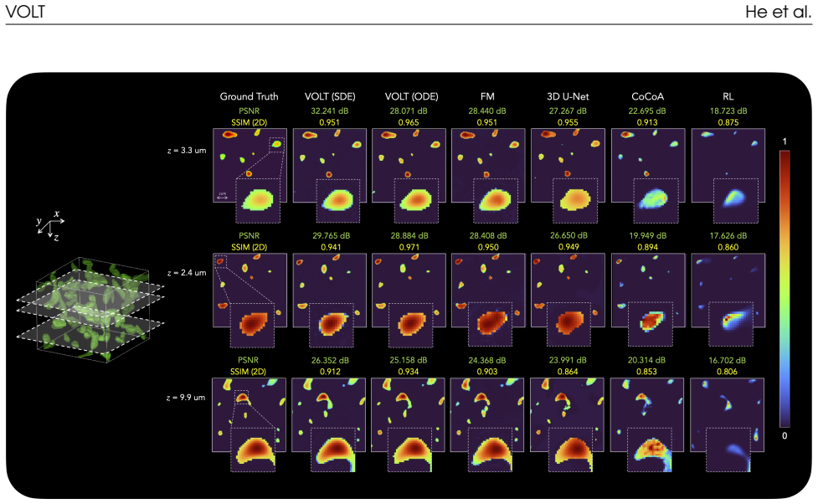The height and width of the screenshot is (504, 818).
Task: Open the FM slice under 24.368 dB
Action: 487,414
